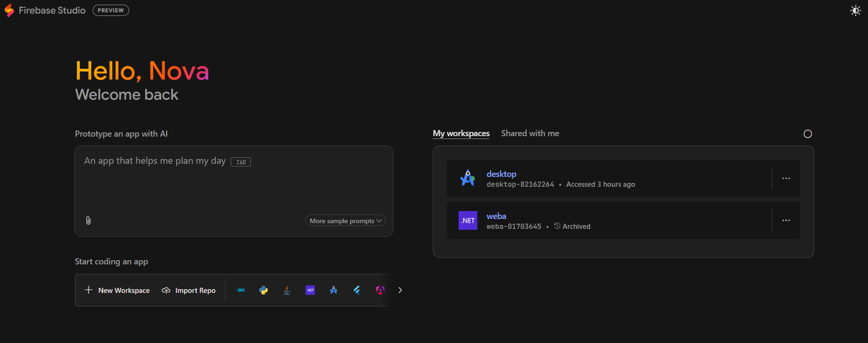This screenshot has width=868, height=343.
Task: Open more options for weba workspace
Action: 786,220
